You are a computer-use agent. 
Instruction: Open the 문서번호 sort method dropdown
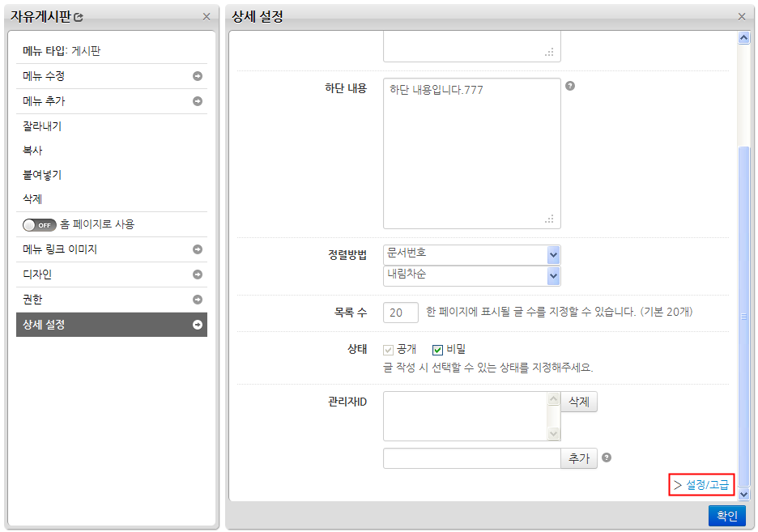[553, 255]
